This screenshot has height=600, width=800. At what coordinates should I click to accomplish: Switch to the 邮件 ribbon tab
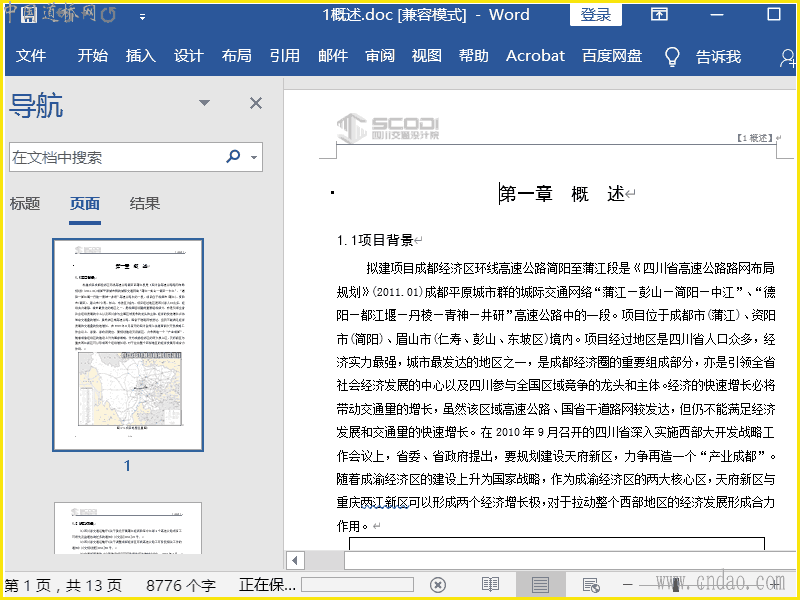click(x=333, y=55)
